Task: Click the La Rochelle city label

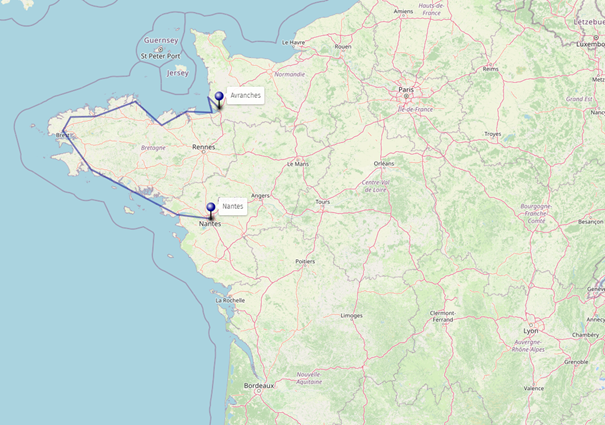Action: click(230, 300)
